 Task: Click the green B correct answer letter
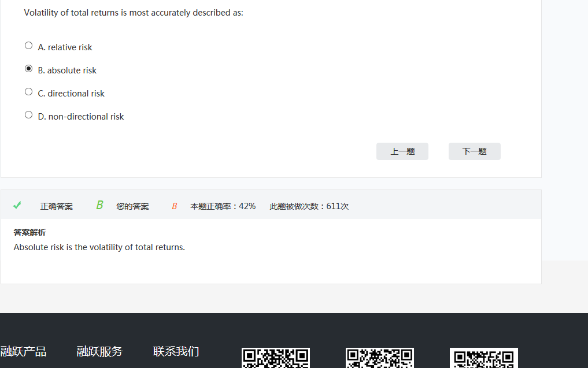[99, 205]
